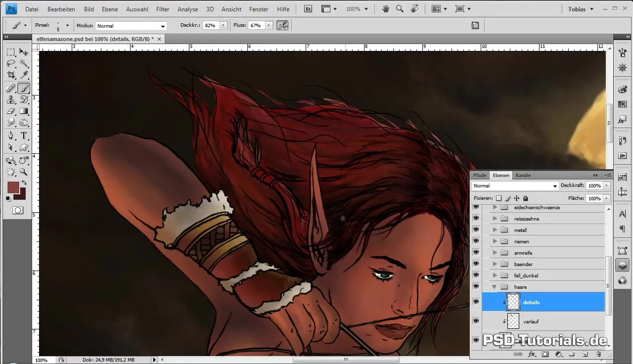The image size is (633, 364).
Task: Switch to the Kanäle tab
Action: coord(523,175)
